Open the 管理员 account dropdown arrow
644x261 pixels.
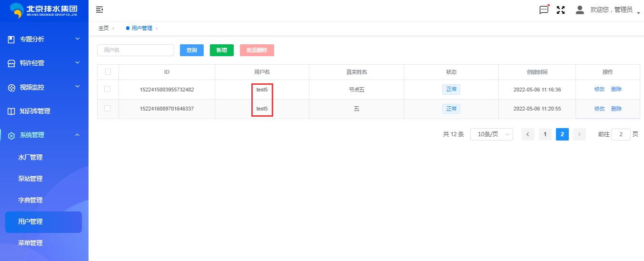coord(638,12)
